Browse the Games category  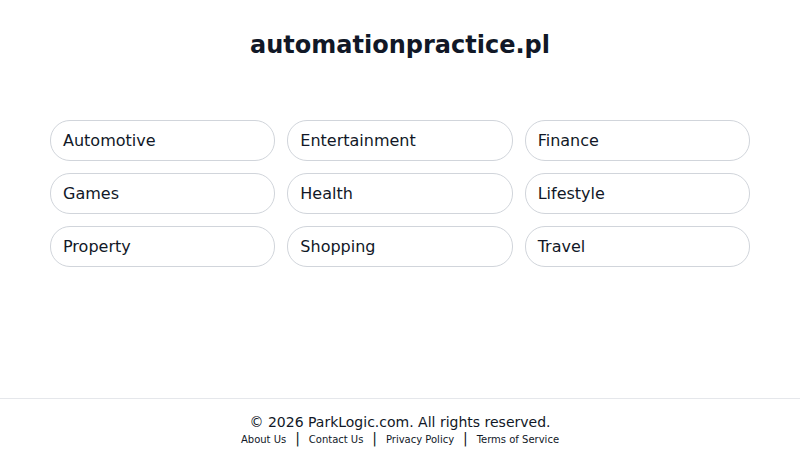[162, 194]
